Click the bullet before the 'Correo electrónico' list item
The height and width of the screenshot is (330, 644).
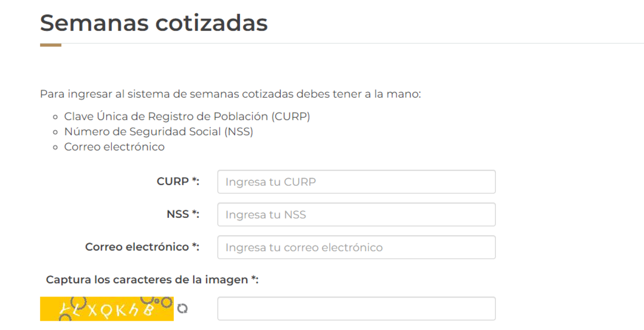click(x=56, y=147)
